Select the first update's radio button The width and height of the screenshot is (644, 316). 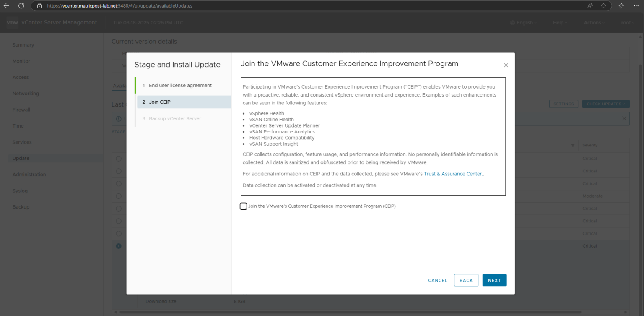119,158
